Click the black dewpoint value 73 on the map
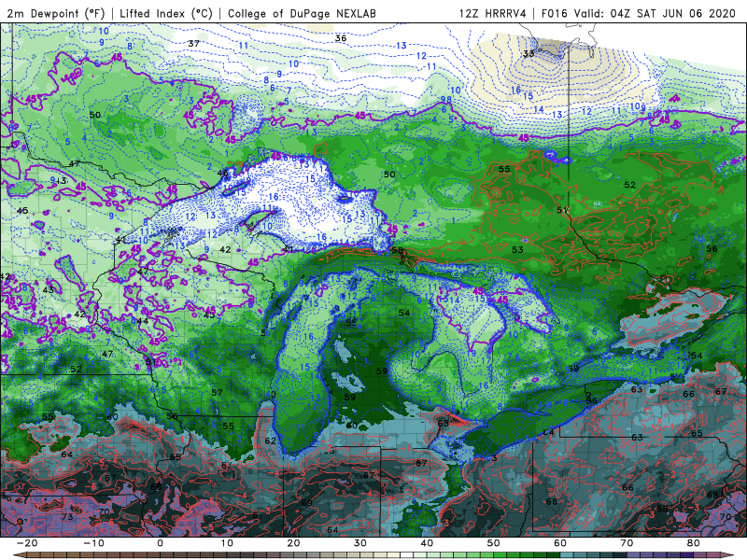 coord(67,517)
